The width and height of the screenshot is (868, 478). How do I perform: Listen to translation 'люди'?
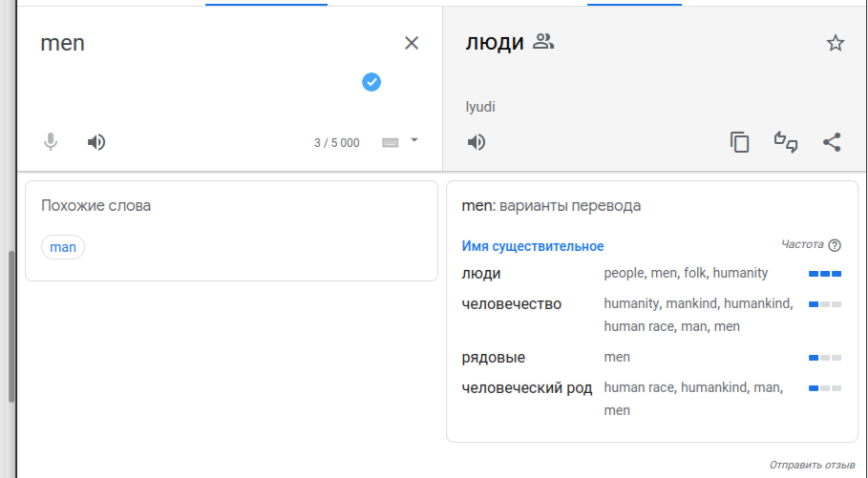coord(476,142)
